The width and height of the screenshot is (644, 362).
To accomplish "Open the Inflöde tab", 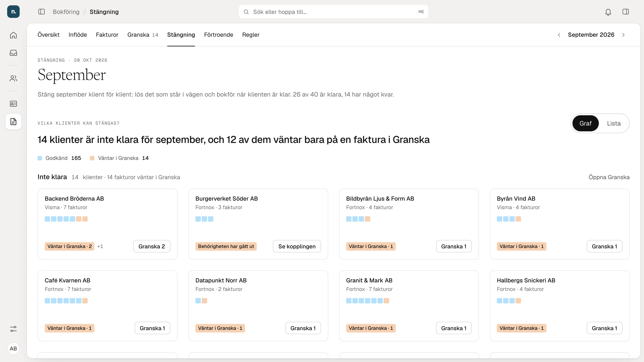I will (x=77, y=35).
